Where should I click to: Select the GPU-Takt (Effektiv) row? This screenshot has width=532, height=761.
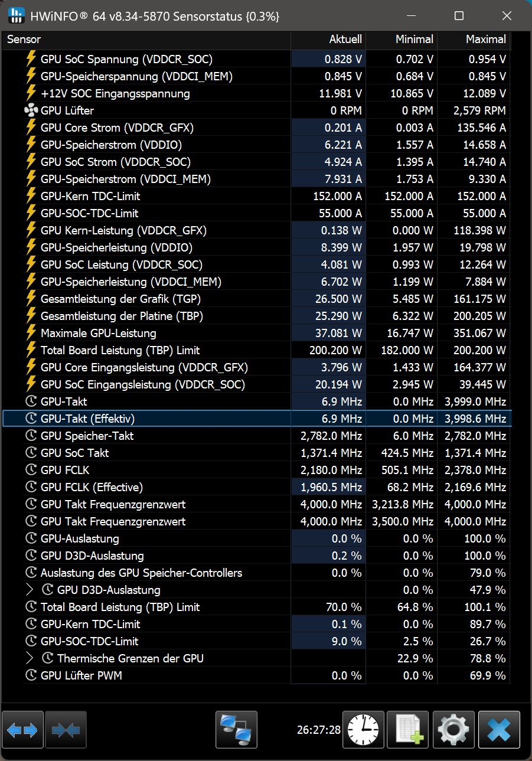[x=257, y=419]
